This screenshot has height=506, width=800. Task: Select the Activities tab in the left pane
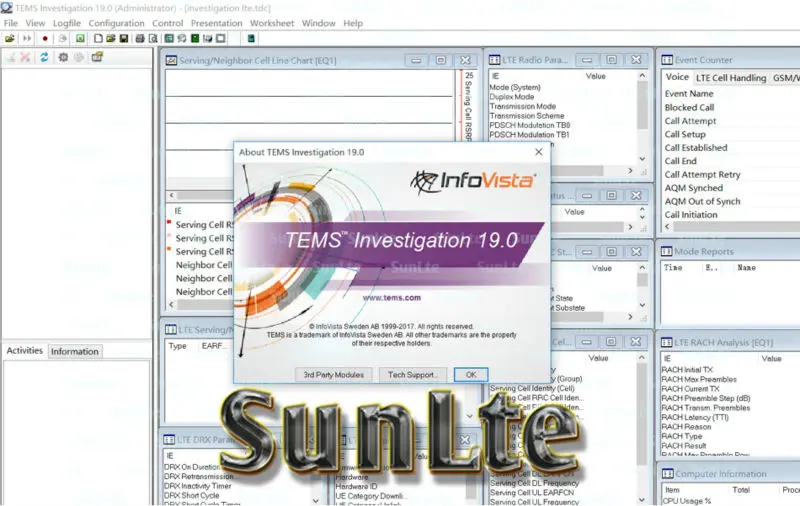coord(24,351)
